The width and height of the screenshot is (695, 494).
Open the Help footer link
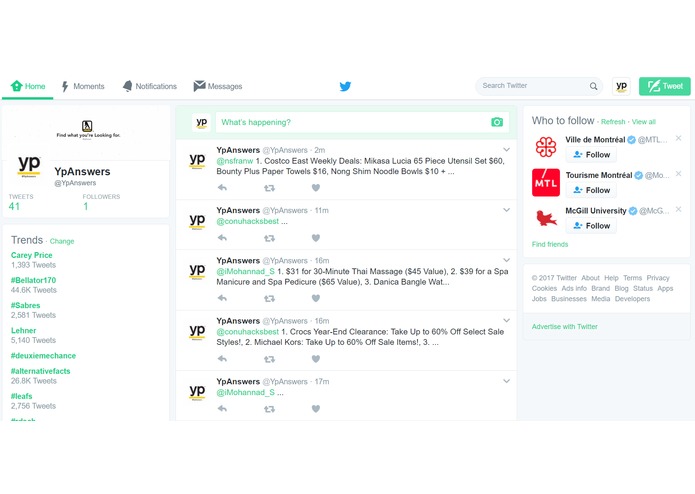[x=611, y=278]
